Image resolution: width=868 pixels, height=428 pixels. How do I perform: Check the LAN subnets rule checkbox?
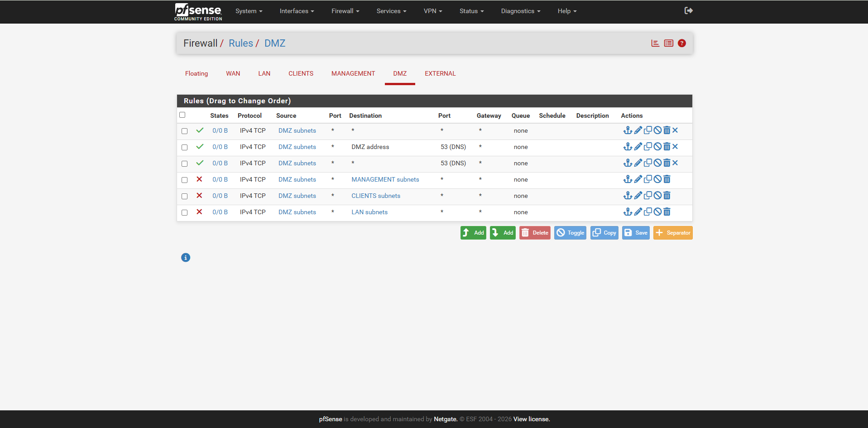[185, 212]
